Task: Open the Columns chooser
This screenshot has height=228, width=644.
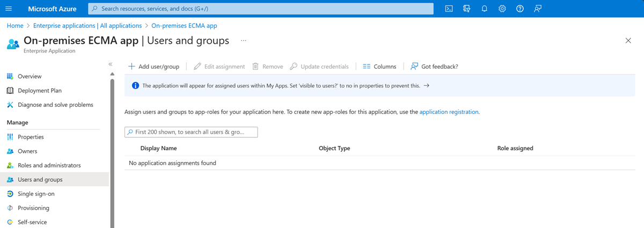Action: [x=379, y=67]
